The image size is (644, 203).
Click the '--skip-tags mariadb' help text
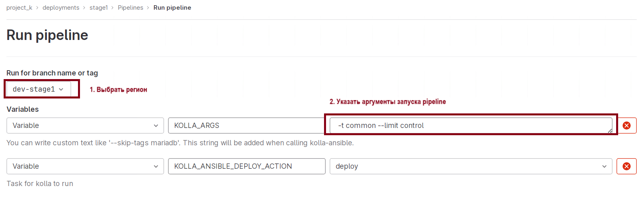click(180, 143)
